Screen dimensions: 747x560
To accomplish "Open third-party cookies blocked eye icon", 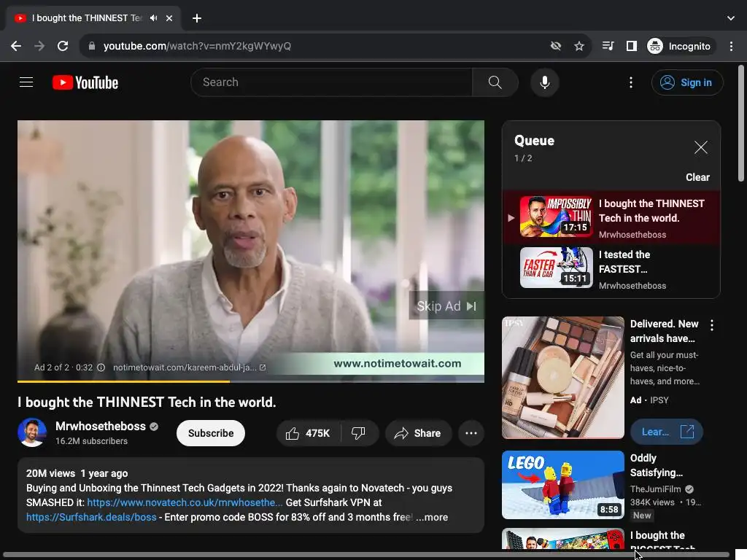I will coord(555,46).
